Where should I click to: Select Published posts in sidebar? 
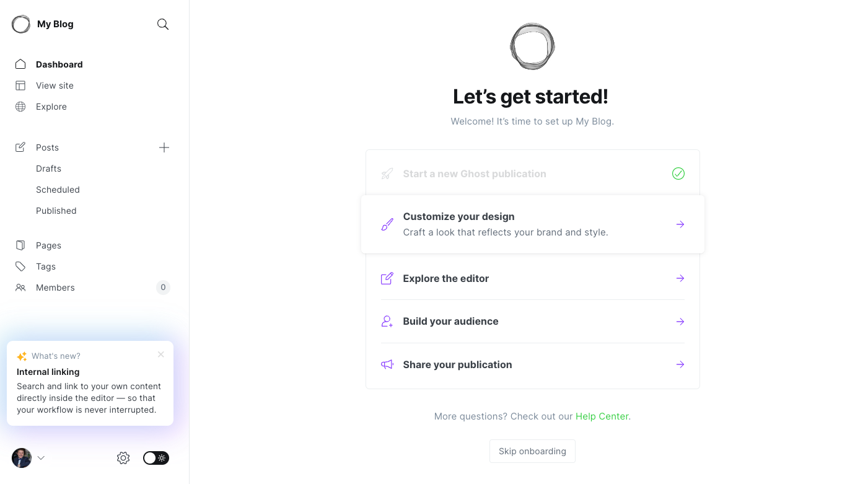56,211
